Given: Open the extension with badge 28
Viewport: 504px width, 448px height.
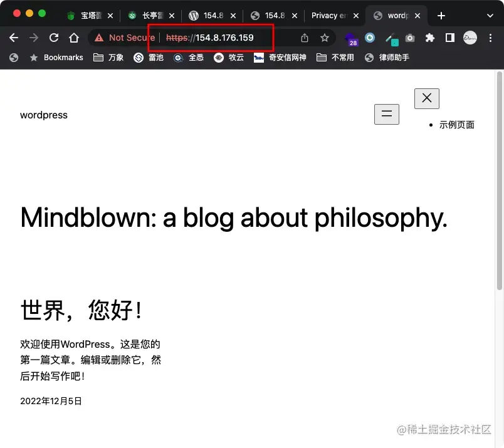Looking at the screenshot, I should (351, 39).
